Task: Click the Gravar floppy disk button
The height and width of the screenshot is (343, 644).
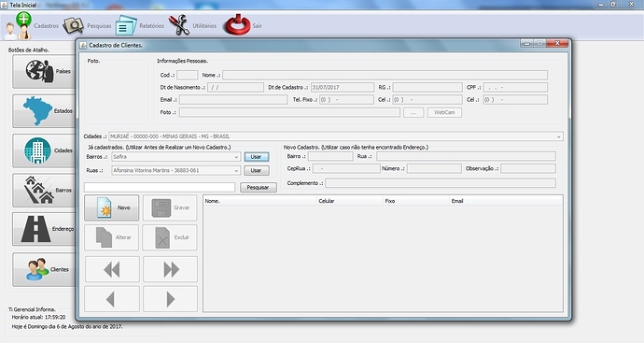Action: coord(170,207)
